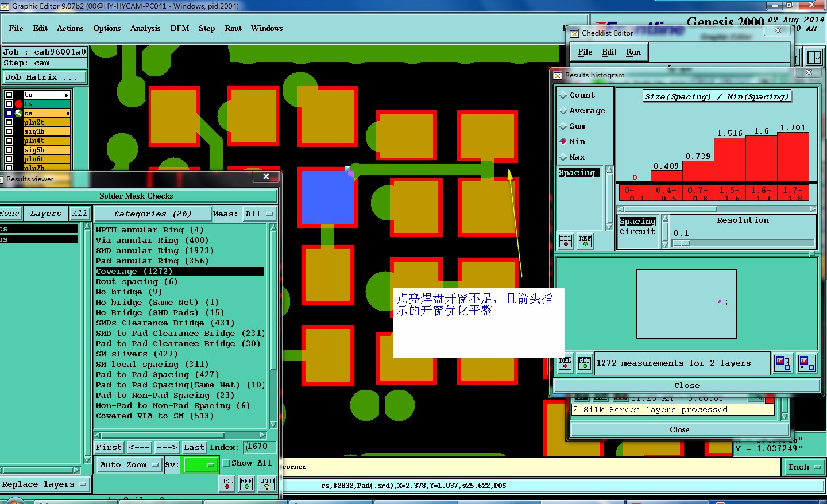Toggle the pln2t layer checkbox
Viewport: 827px width, 504px height.
9,122
